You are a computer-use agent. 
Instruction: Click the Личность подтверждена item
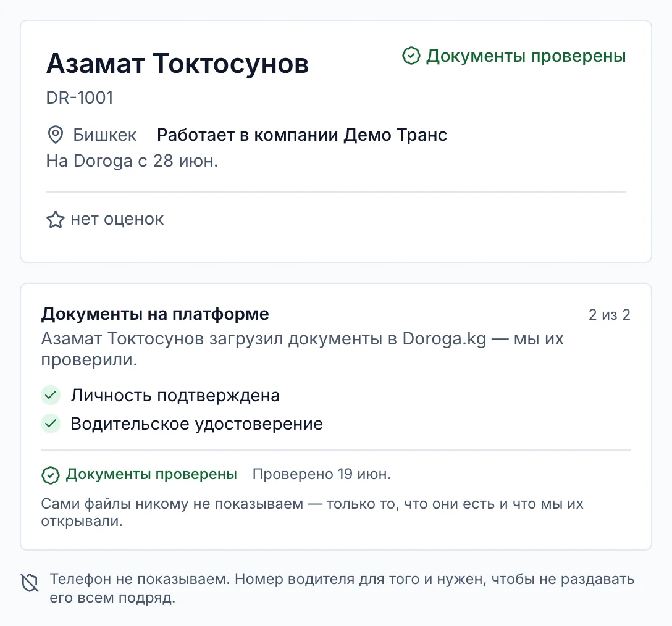175,395
